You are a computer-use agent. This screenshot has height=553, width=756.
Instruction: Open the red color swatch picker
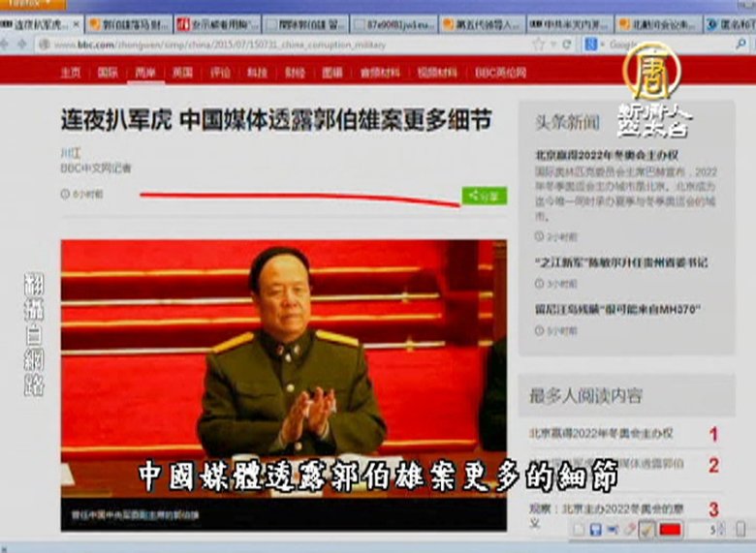670,530
